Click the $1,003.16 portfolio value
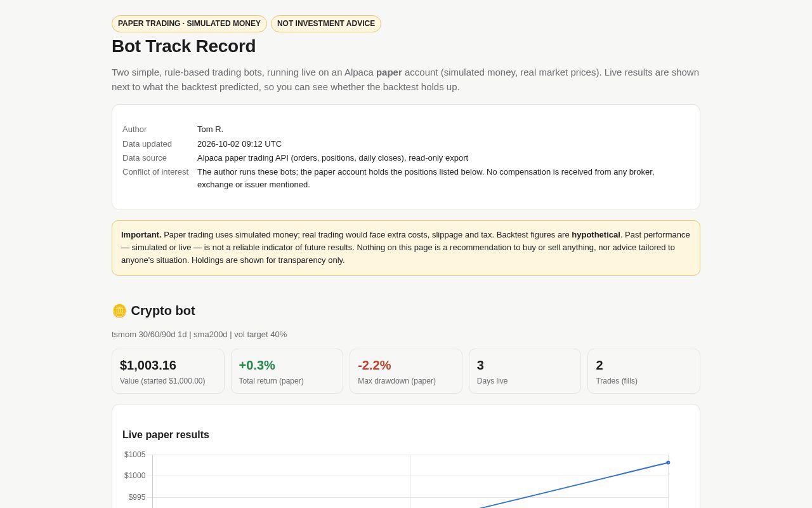The width and height of the screenshot is (812, 508). pos(148,366)
